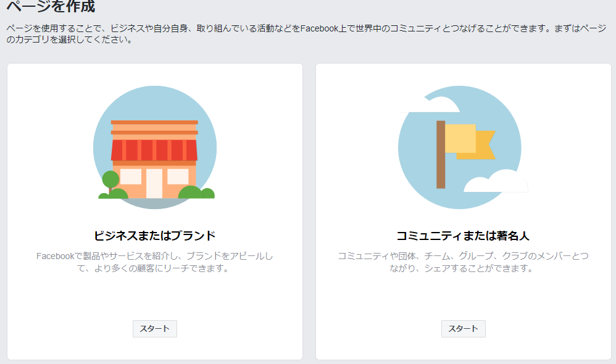The image size is (616, 364).
Task: Click the description starting with Facebookで製品やサービス
Action: point(155,262)
